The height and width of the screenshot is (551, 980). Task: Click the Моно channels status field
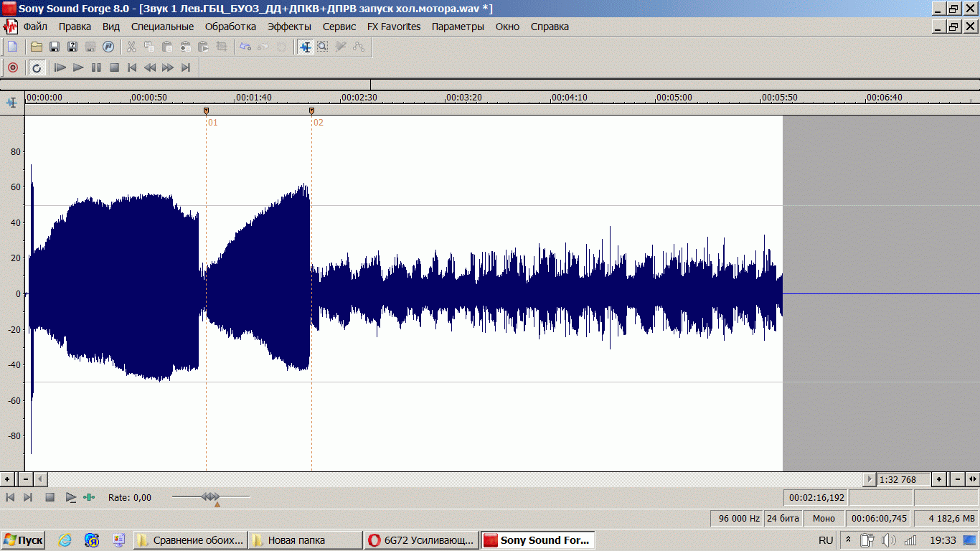coord(824,518)
